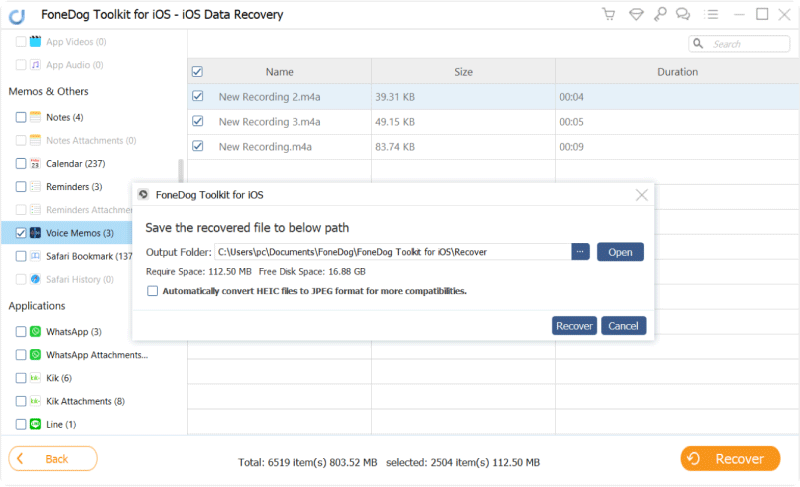Click the Safari History compass icon
This screenshot has width=800, height=487.
[x=35, y=279]
